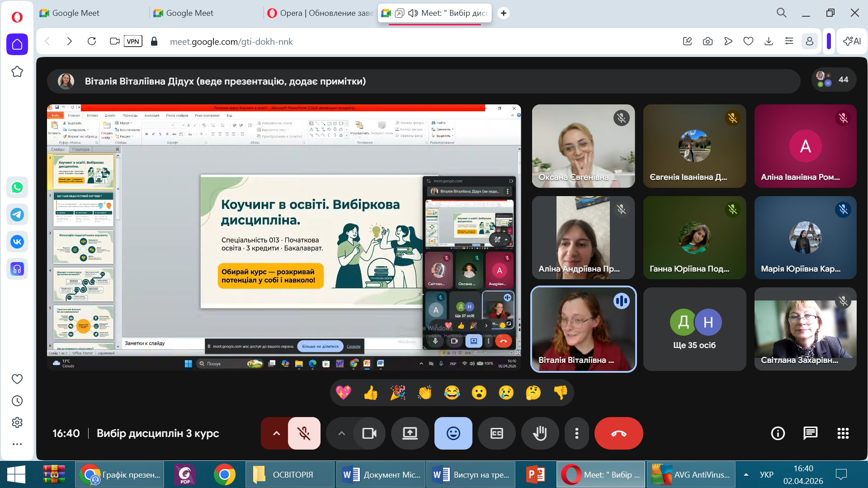The width and height of the screenshot is (868, 488).
Task: Open Opera Easy Setup sliders icon
Action: 789,42
